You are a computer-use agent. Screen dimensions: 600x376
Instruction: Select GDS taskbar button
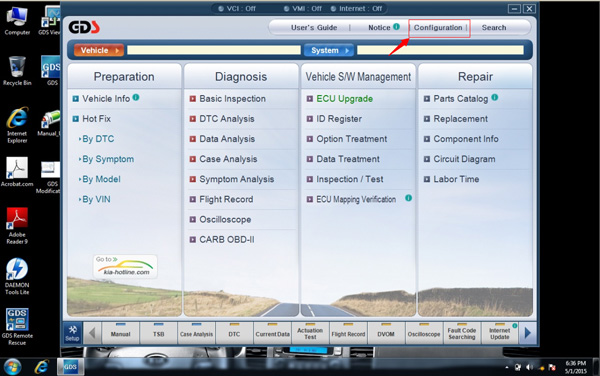(70, 367)
